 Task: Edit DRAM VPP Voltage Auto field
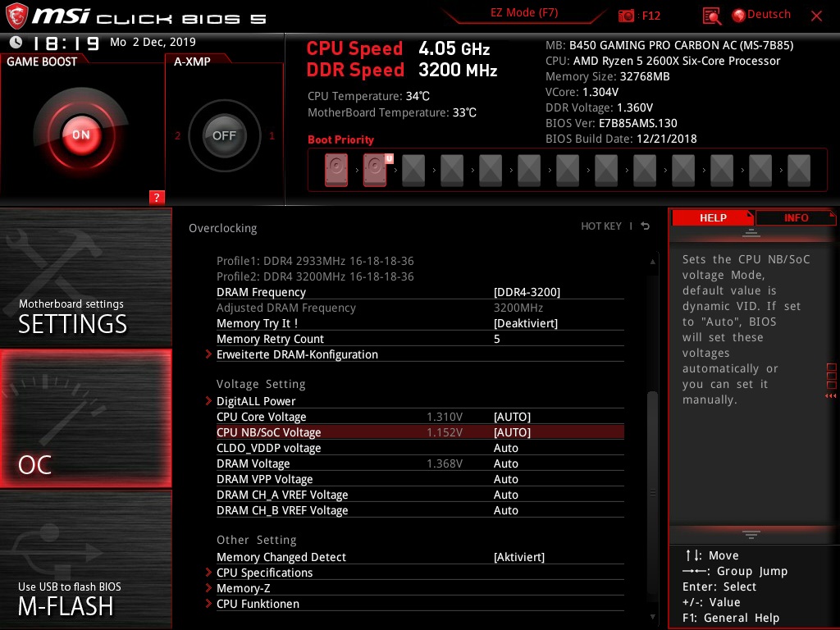point(505,479)
